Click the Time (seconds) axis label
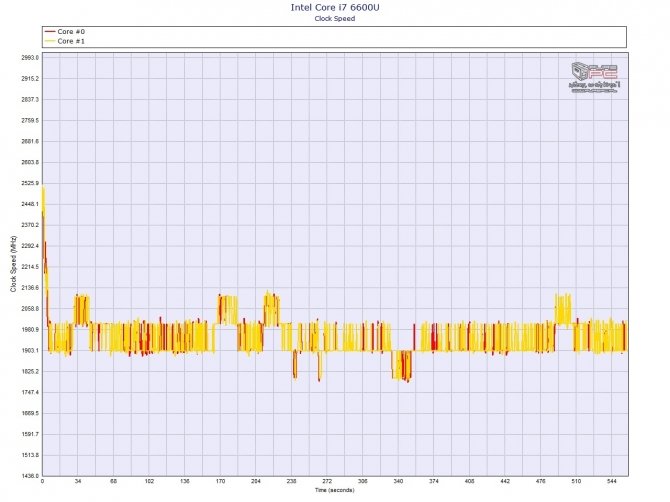 pos(335,490)
